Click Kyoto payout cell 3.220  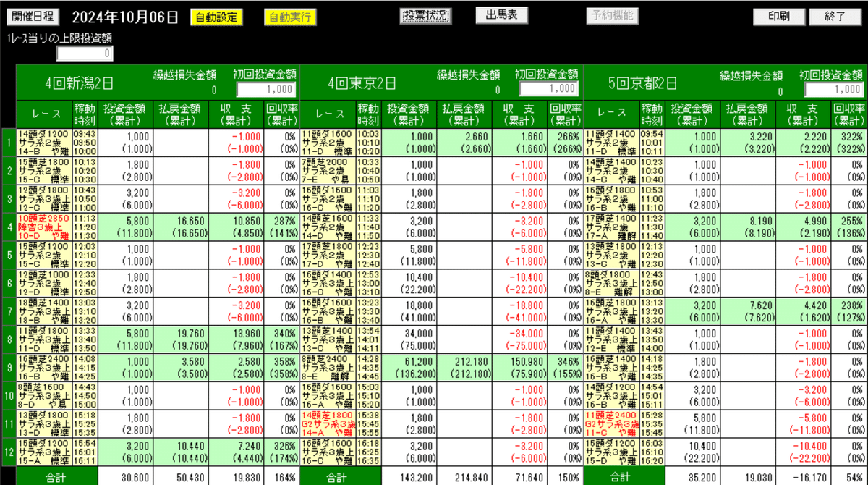coord(748,142)
